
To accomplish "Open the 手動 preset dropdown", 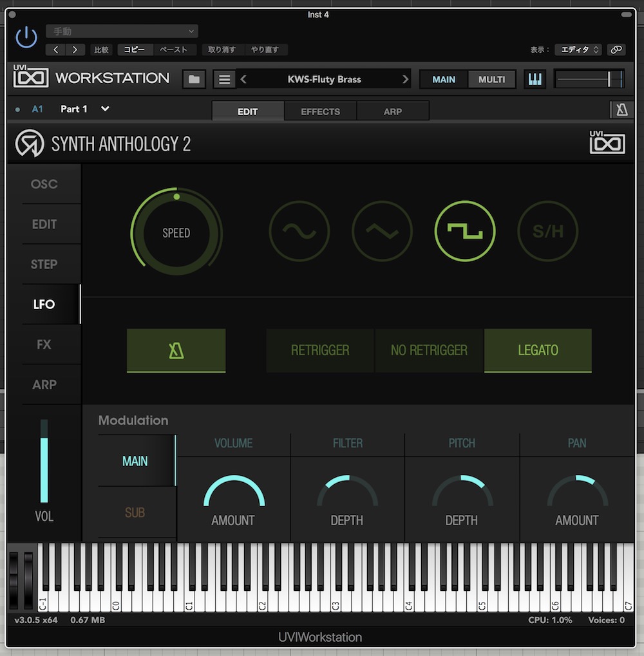I will coord(122,31).
